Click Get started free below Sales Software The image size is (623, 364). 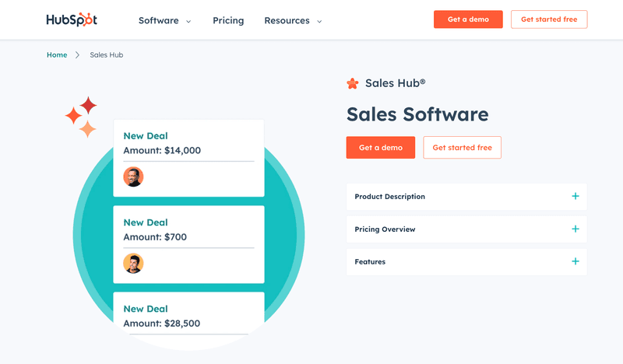click(x=462, y=148)
